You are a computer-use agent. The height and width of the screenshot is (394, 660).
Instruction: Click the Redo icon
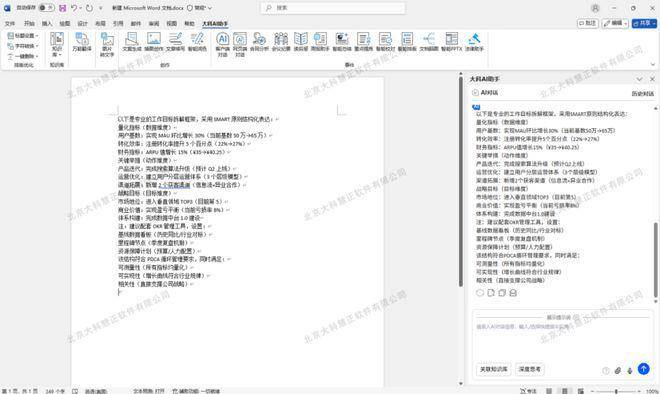point(89,8)
